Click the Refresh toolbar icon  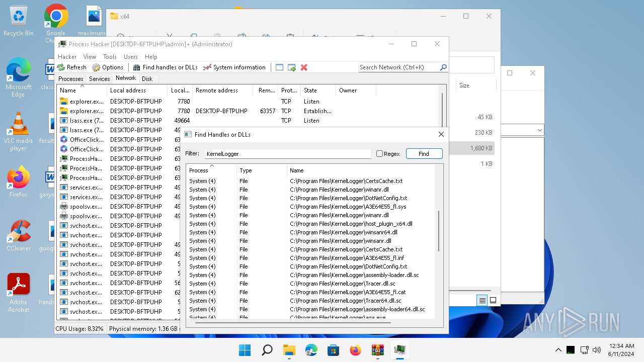tap(61, 67)
